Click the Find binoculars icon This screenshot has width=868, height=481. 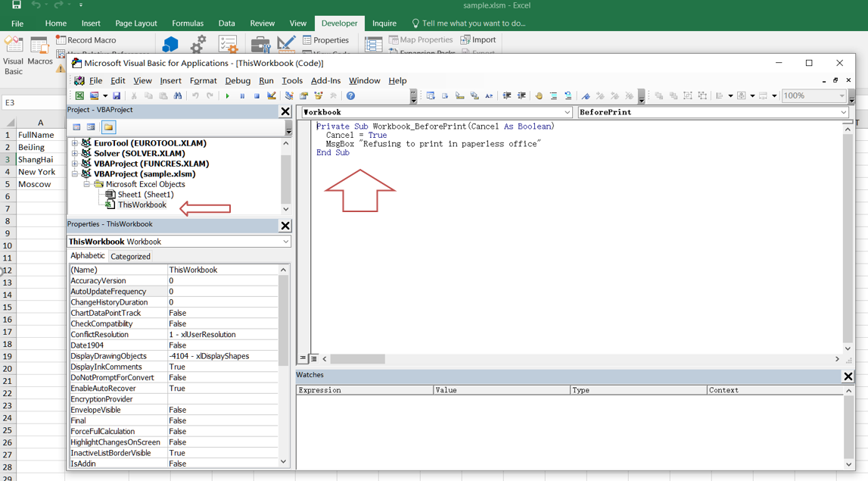[x=178, y=96]
